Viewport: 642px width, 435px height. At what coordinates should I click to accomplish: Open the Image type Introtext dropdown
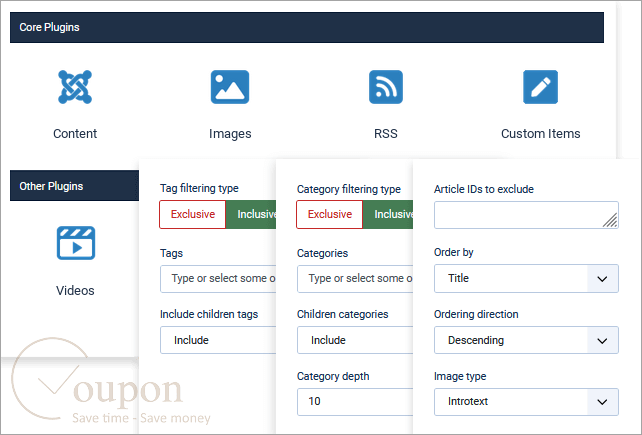tap(526, 401)
